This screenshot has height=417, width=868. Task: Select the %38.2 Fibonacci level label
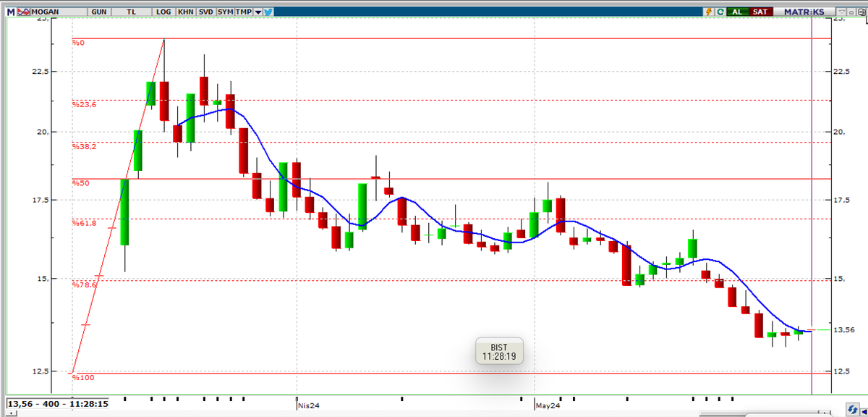click(x=85, y=146)
